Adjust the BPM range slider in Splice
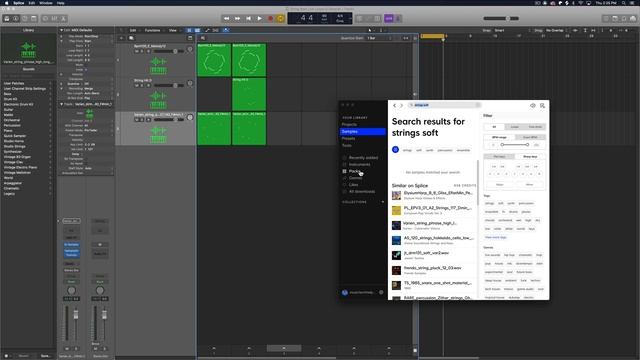 [515, 144]
